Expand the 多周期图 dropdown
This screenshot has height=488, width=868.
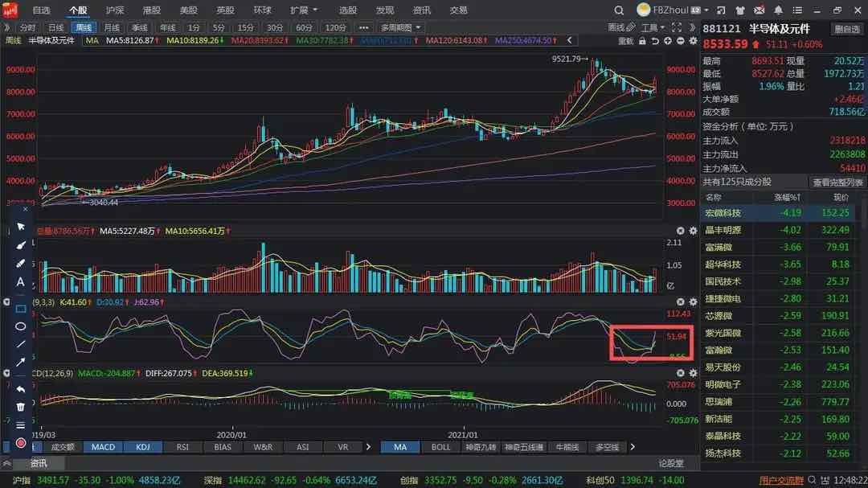[400, 27]
